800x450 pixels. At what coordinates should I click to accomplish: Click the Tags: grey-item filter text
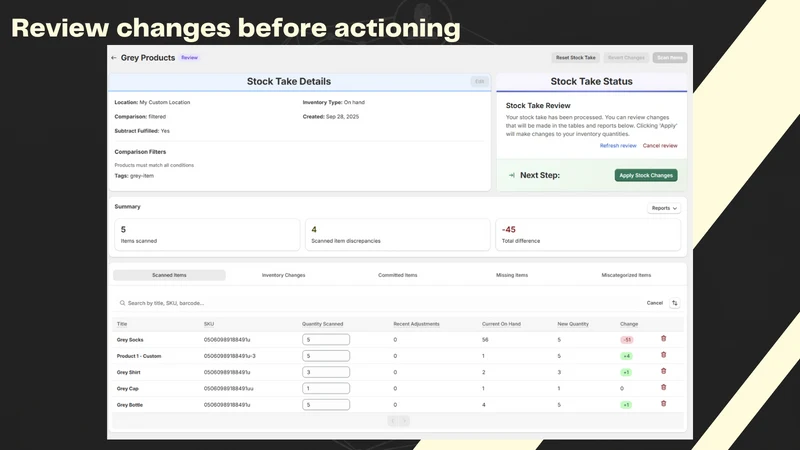click(x=134, y=176)
